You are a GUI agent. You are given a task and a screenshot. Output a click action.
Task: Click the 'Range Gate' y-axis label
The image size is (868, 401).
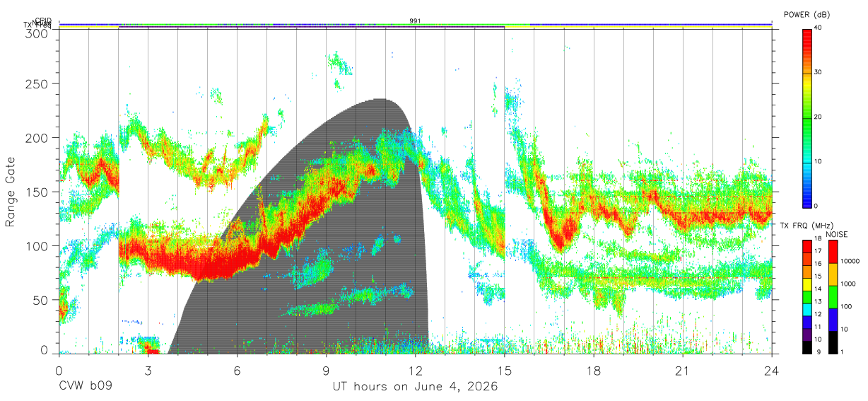(11, 192)
